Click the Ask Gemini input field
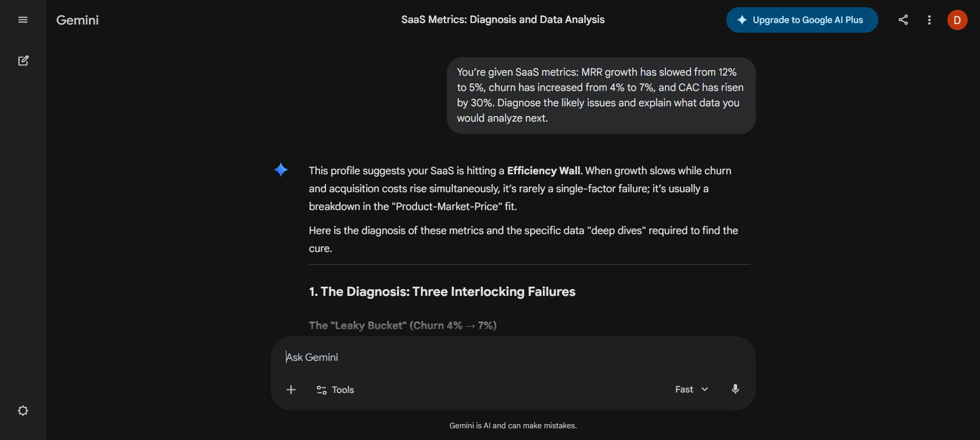The image size is (980, 440). click(460, 357)
